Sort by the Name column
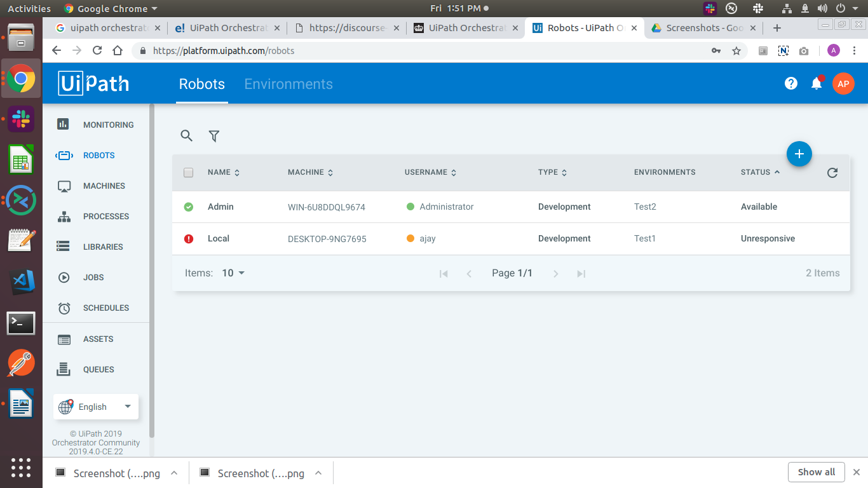The image size is (868, 488). 224,172
